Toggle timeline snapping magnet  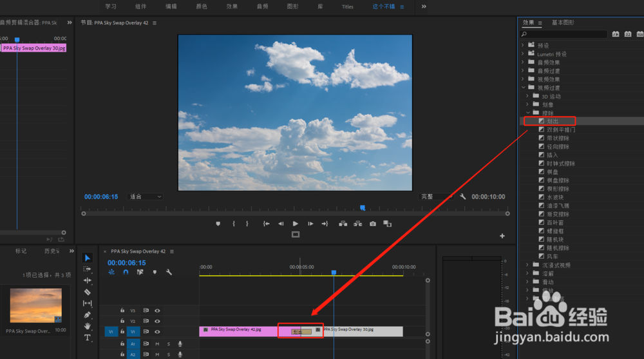[126, 272]
